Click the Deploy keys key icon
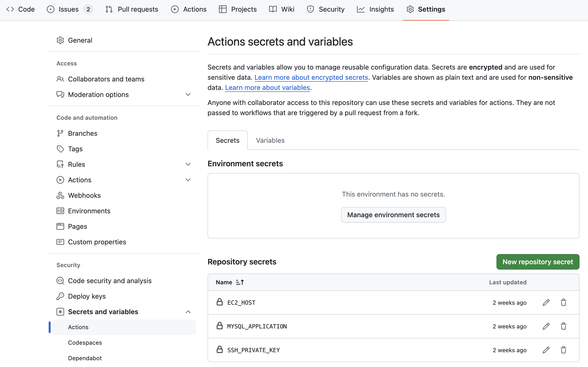This screenshot has height=367, width=588. pos(60,296)
